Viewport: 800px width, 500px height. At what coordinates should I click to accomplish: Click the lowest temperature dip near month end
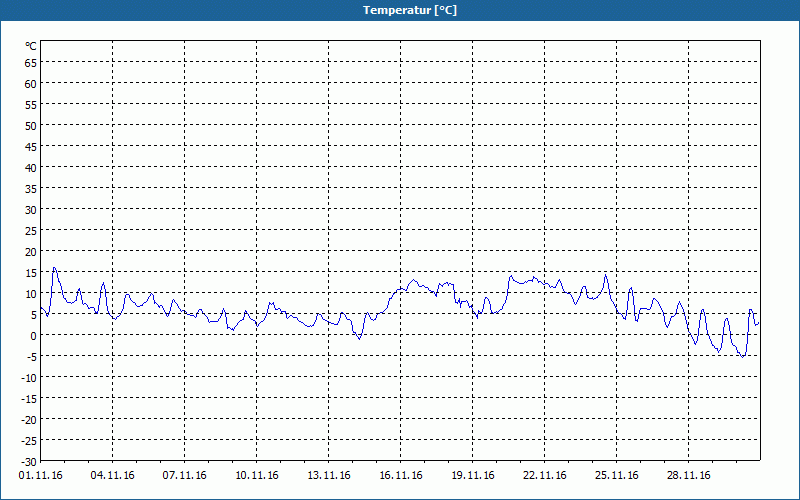[742, 357]
